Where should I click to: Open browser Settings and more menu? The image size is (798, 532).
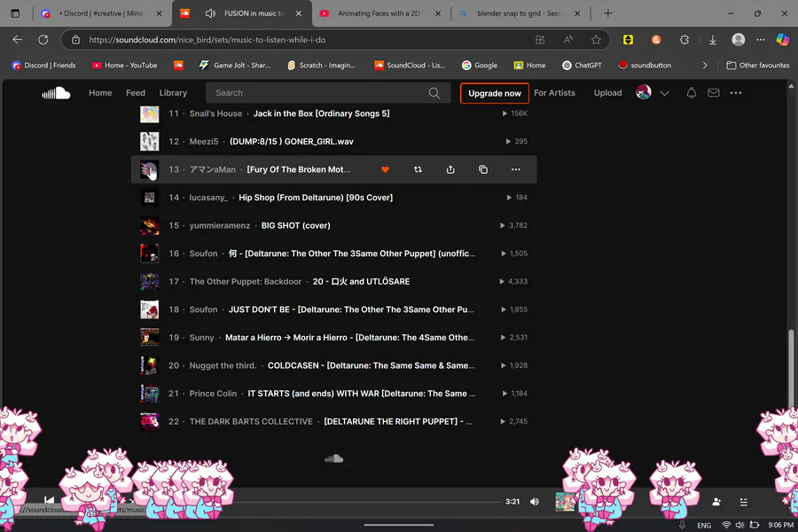coord(761,40)
